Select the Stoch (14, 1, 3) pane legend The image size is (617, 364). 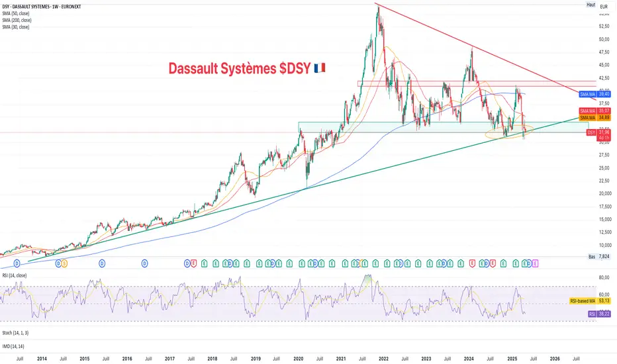pyautogui.click(x=15, y=333)
